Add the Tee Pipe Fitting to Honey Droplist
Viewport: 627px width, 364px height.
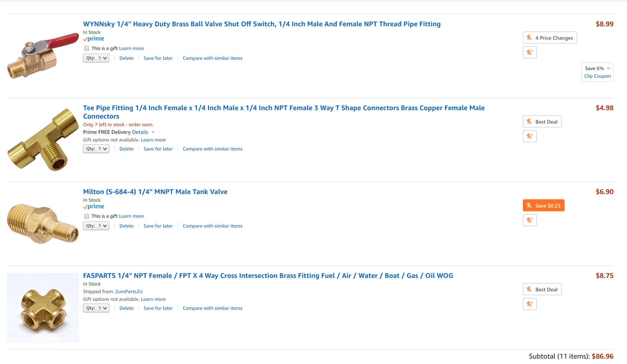point(530,136)
